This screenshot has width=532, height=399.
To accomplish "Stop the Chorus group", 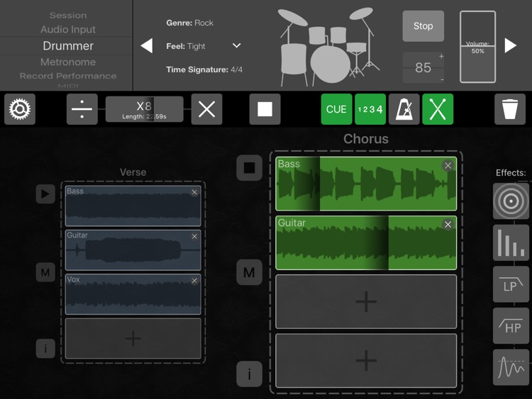I will pyautogui.click(x=250, y=168).
